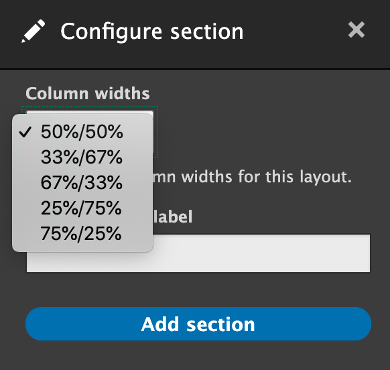This screenshot has width=390, height=370.
Task: Click the dark header bar right of the title
Action: click(x=295, y=32)
